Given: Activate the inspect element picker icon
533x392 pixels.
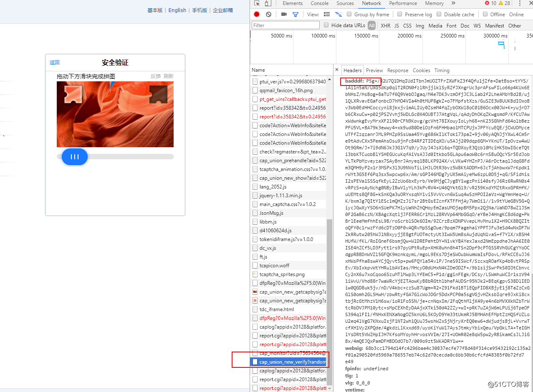Looking at the screenshot, I should [257, 3].
